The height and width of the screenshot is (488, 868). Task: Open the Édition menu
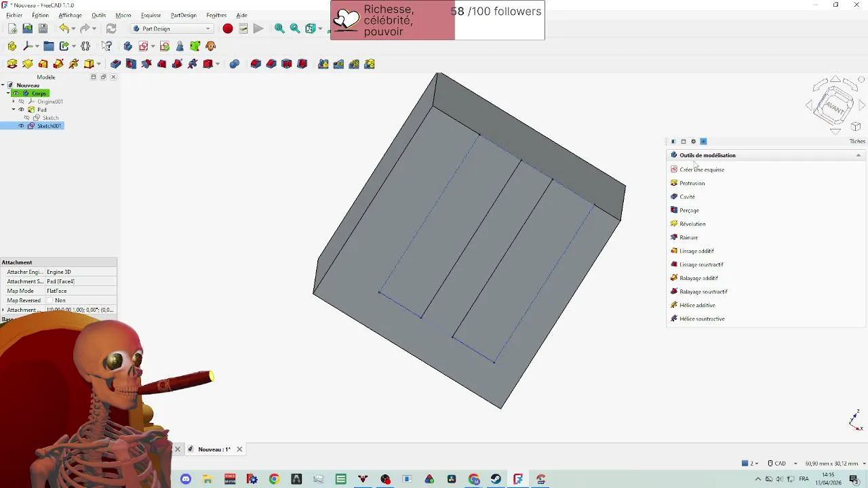click(x=40, y=15)
